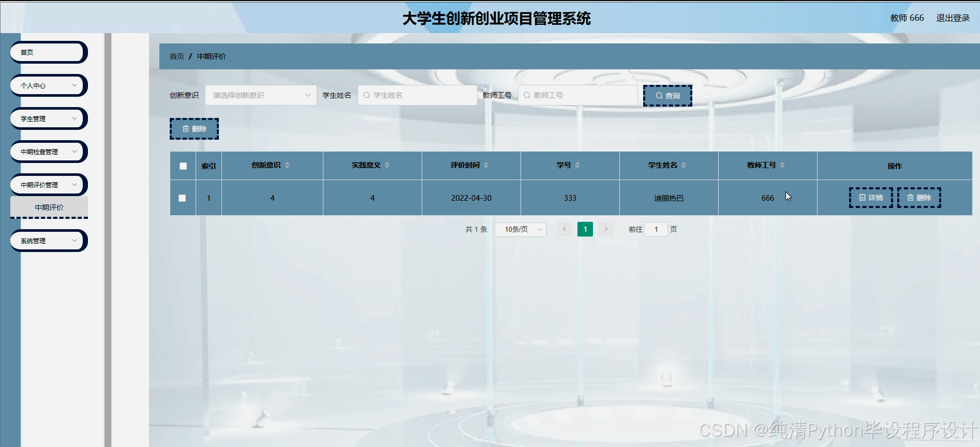The height and width of the screenshot is (447, 980).
Task: Sort by 学生姓名 column arrows
Action: 684,166
